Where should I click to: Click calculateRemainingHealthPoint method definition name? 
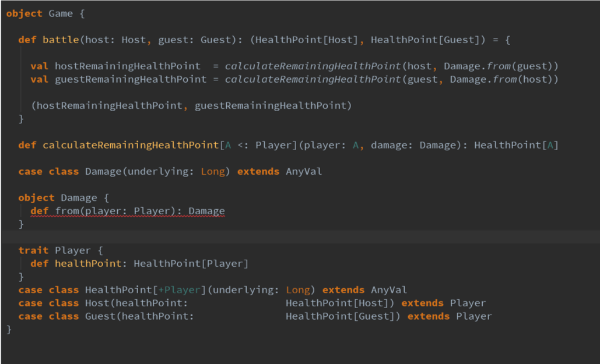point(131,145)
